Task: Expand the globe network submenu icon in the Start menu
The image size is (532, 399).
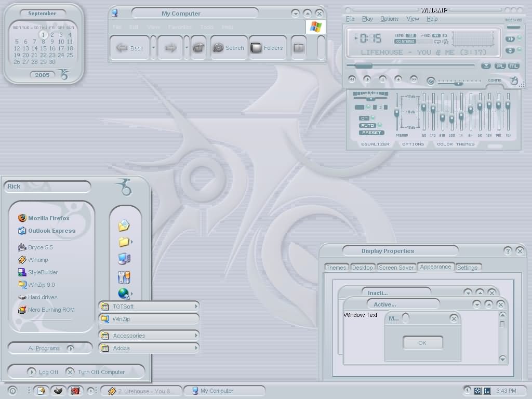Action: pos(125,294)
